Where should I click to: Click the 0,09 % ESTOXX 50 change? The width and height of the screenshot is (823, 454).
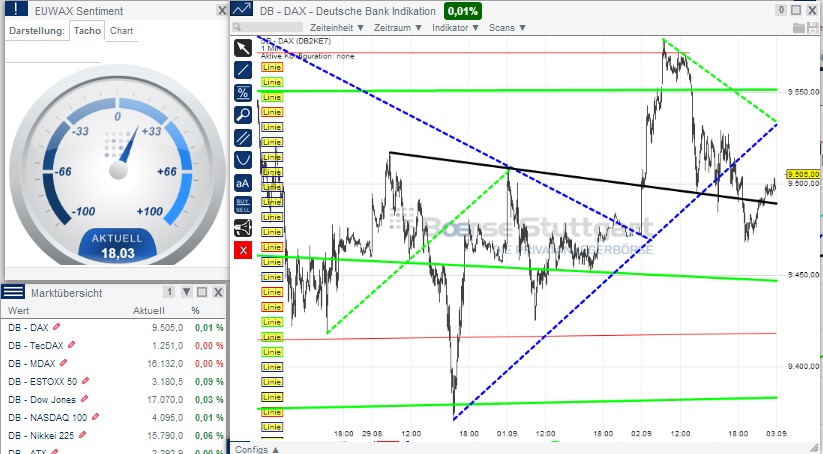click(x=209, y=382)
